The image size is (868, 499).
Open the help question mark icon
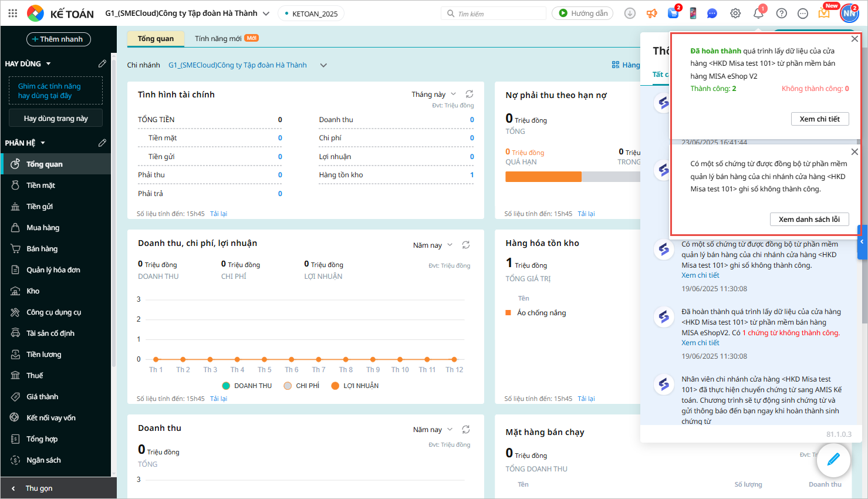pos(781,14)
